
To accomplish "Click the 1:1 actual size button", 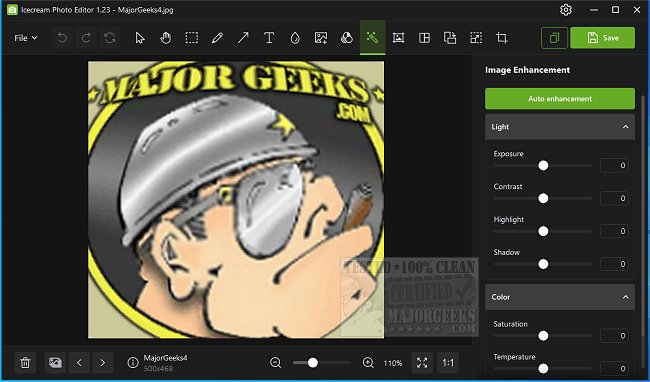I will 448,363.
